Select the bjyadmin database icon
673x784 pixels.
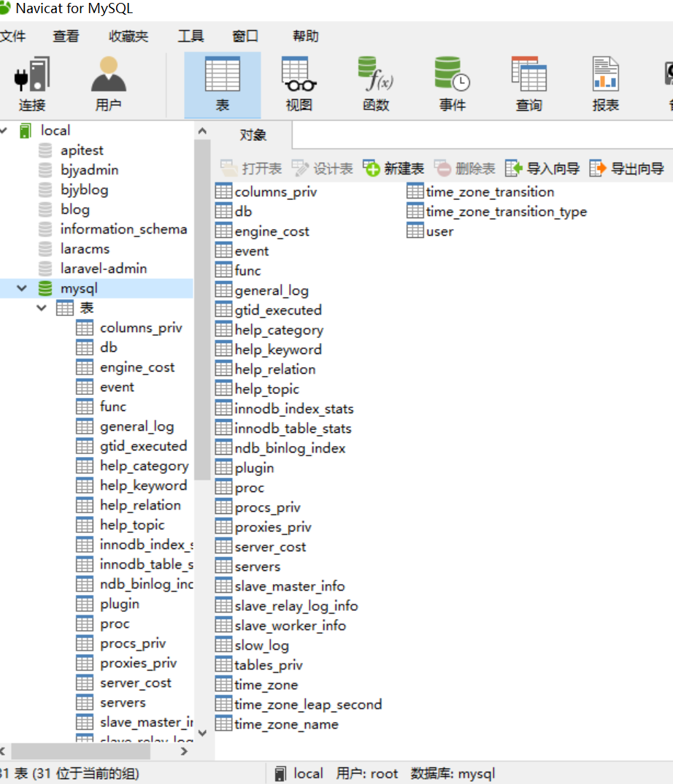pyautogui.click(x=45, y=170)
